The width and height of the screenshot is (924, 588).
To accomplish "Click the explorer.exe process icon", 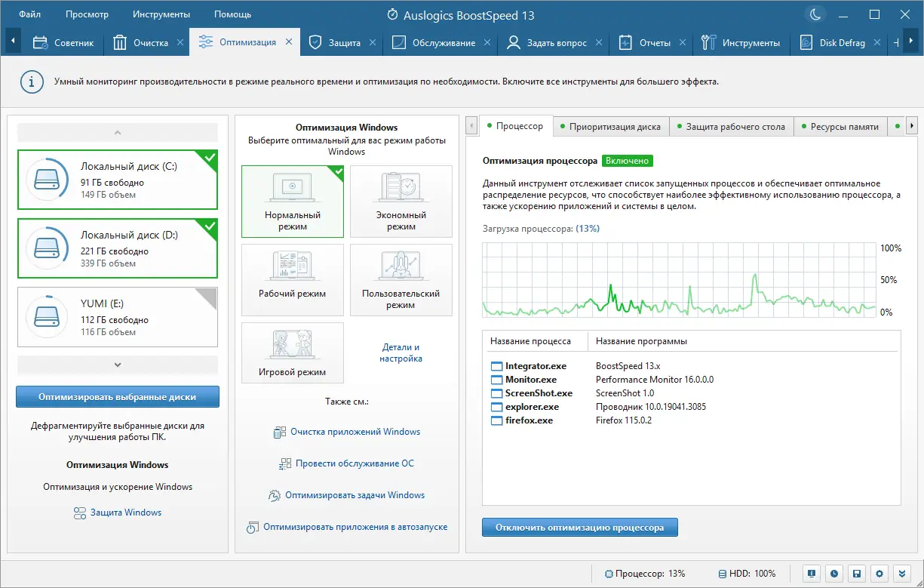I will coord(496,407).
